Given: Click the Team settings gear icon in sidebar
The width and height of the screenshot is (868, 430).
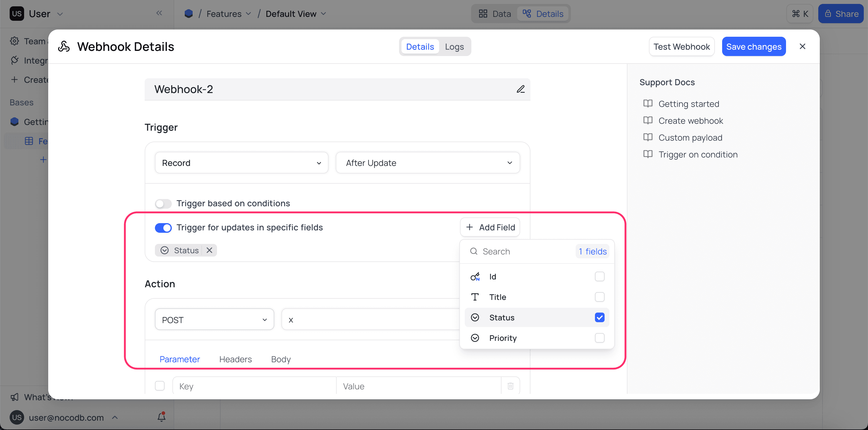Looking at the screenshot, I should (14, 40).
